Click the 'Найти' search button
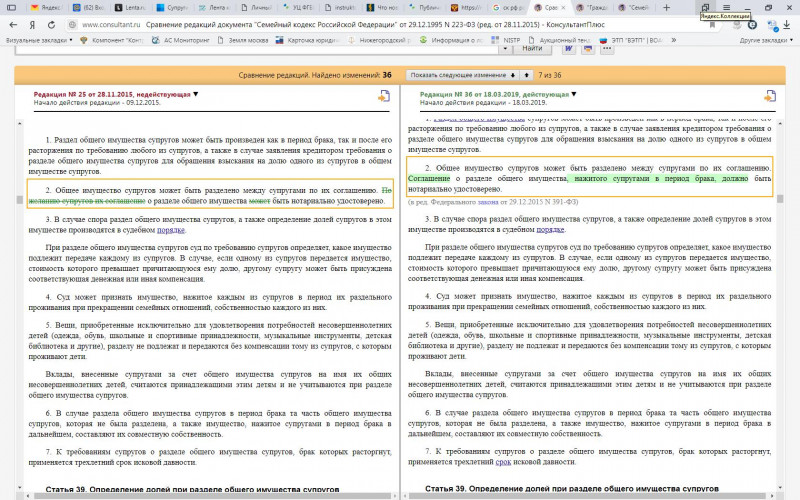The image size is (800, 500). pos(532,48)
